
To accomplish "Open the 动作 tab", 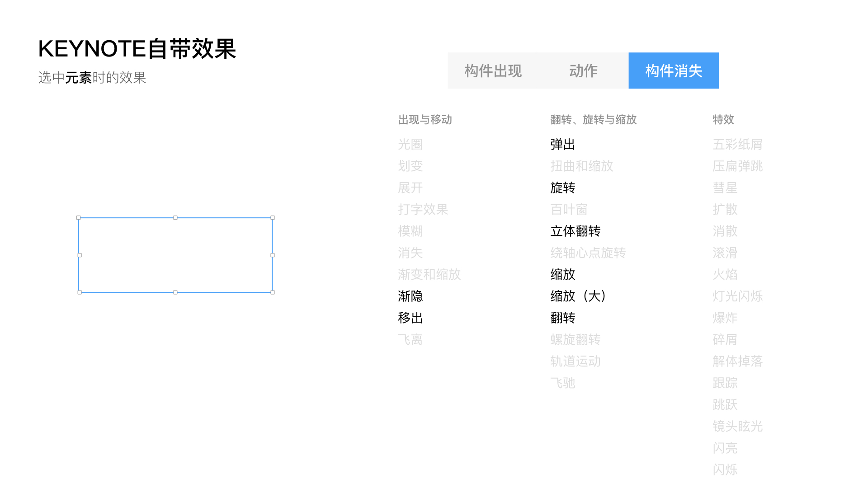I will point(583,71).
